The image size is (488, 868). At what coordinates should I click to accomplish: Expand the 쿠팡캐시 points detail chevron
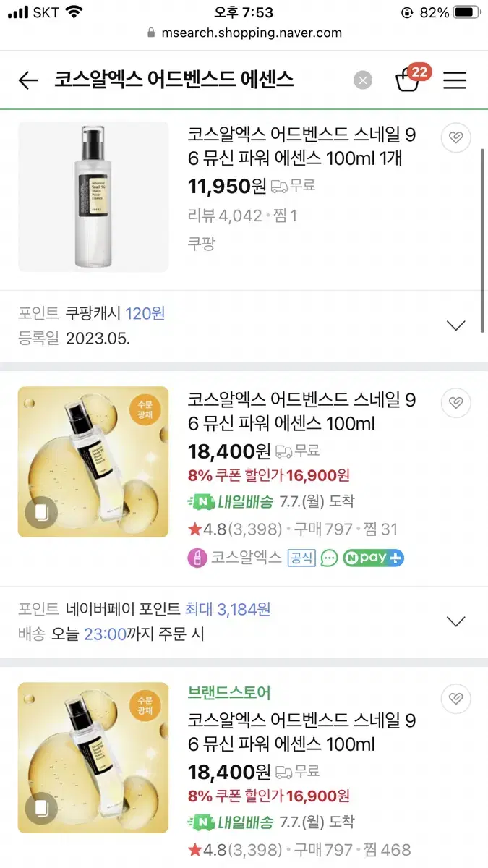[456, 325]
